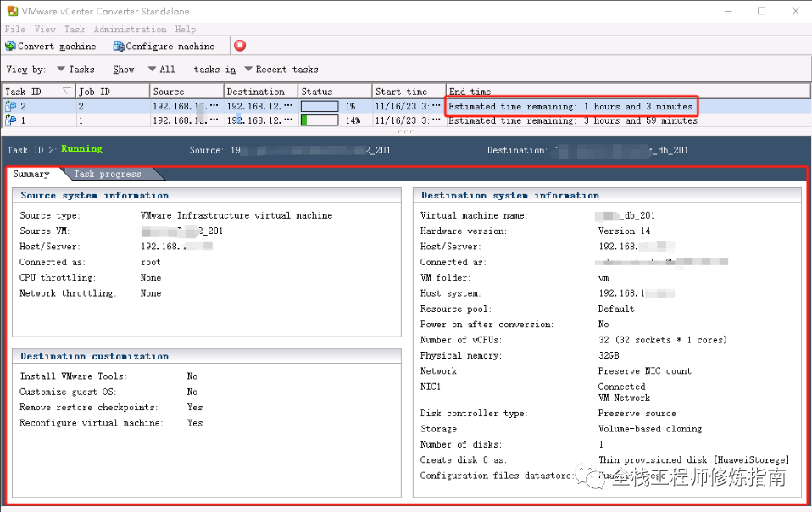Maximize the Converter window
The image size is (812, 512).
761,11
